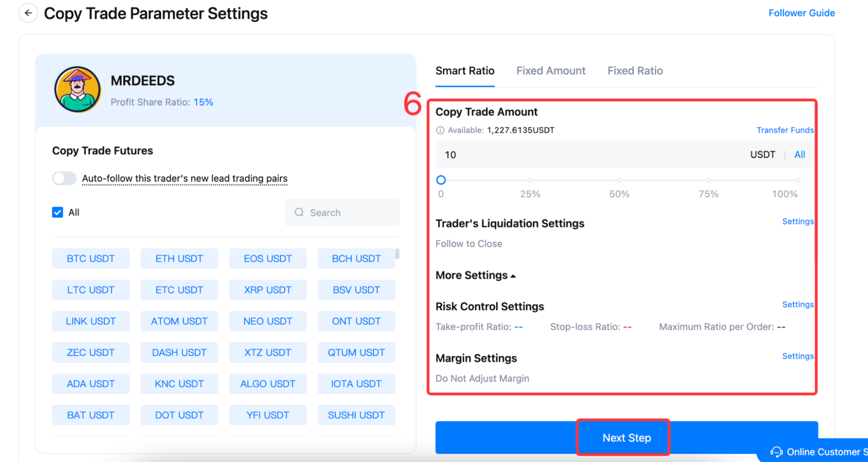Open Risk Control Settings
This screenshot has width=868, height=462.
tap(797, 305)
